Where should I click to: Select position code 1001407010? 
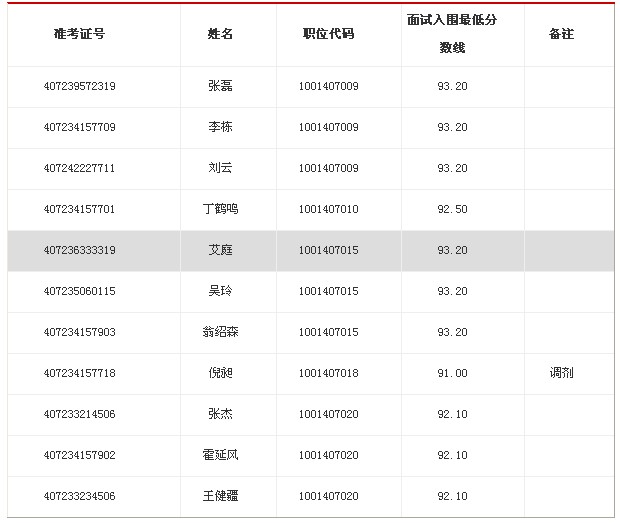tap(328, 209)
